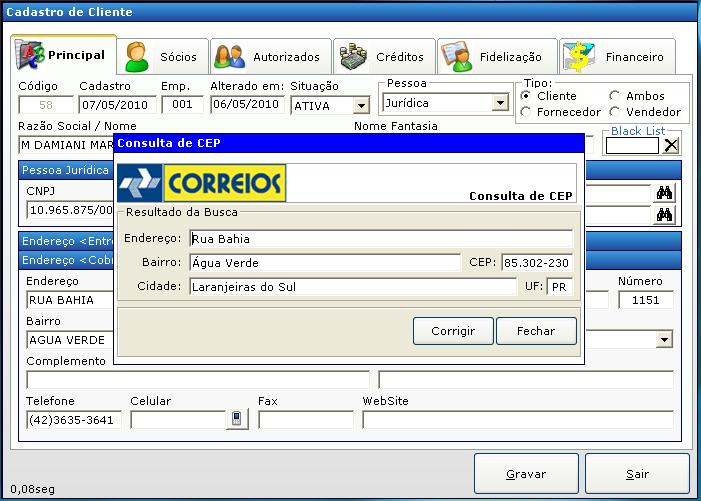Expand the Endereço Cobrança section header
Image resolution: width=701 pixels, height=501 pixels.
click(66, 260)
